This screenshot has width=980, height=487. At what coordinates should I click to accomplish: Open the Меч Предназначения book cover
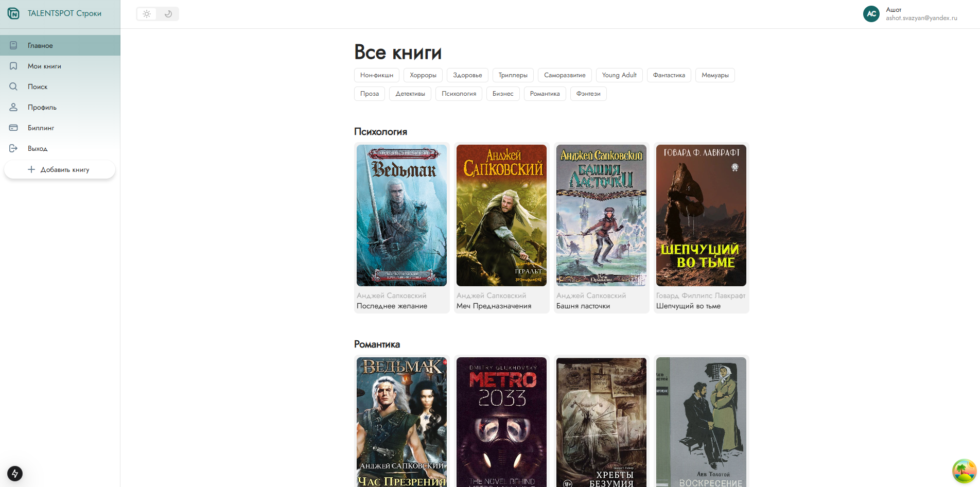(501, 215)
